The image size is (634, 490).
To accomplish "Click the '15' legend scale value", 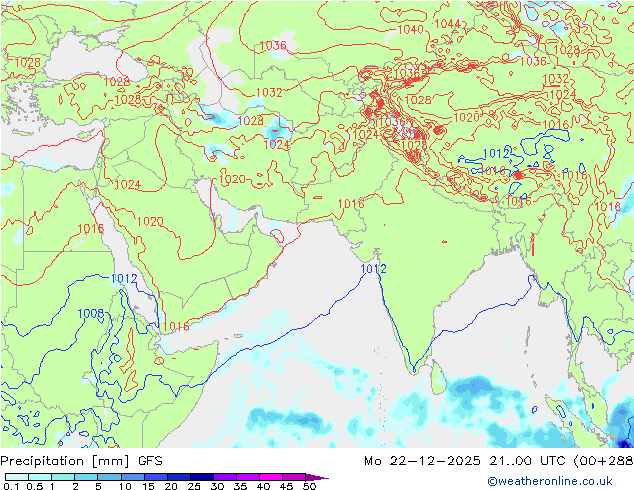I will tap(148, 486).
